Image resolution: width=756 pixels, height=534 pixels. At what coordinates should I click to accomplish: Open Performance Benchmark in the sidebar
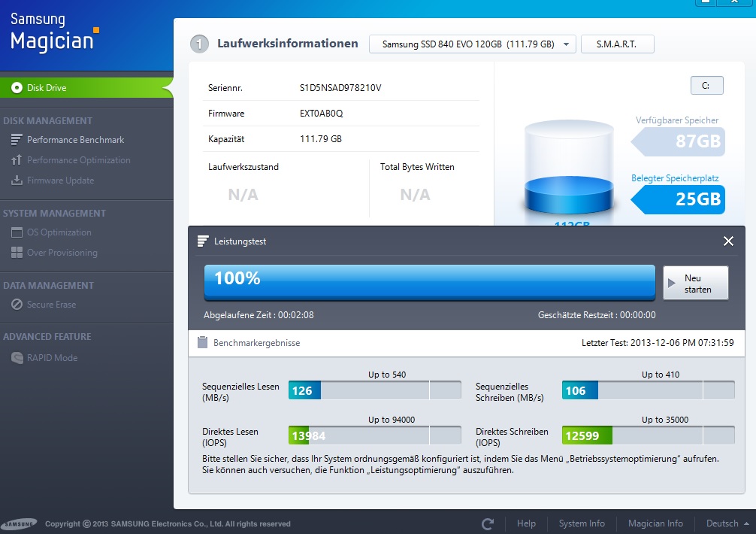coord(75,140)
